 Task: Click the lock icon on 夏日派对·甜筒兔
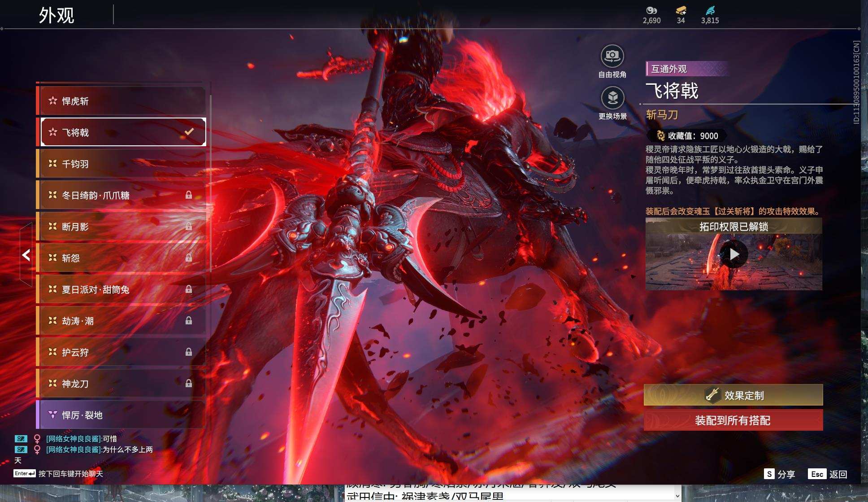[189, 289]
